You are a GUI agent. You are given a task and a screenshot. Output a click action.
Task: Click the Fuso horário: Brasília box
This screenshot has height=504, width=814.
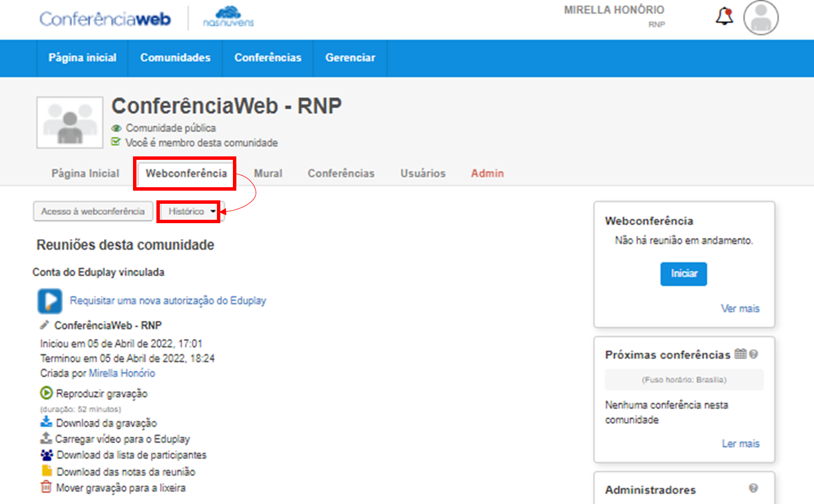point(684,380)
